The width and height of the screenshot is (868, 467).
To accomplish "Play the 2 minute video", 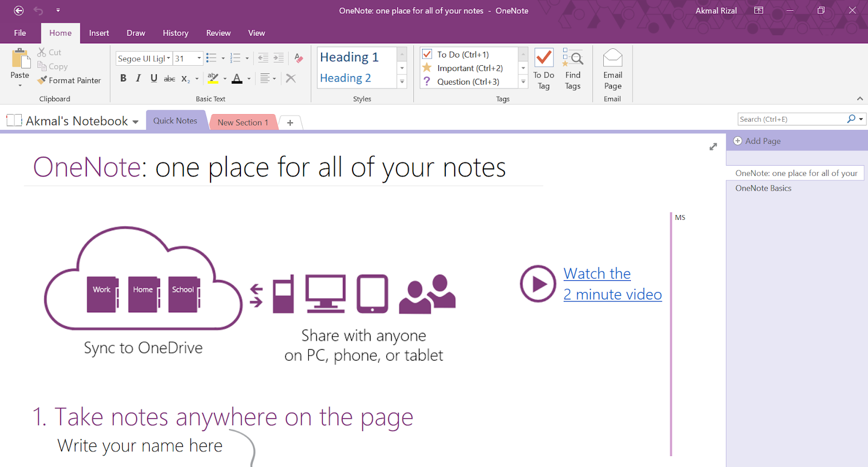I will [538, 283].
